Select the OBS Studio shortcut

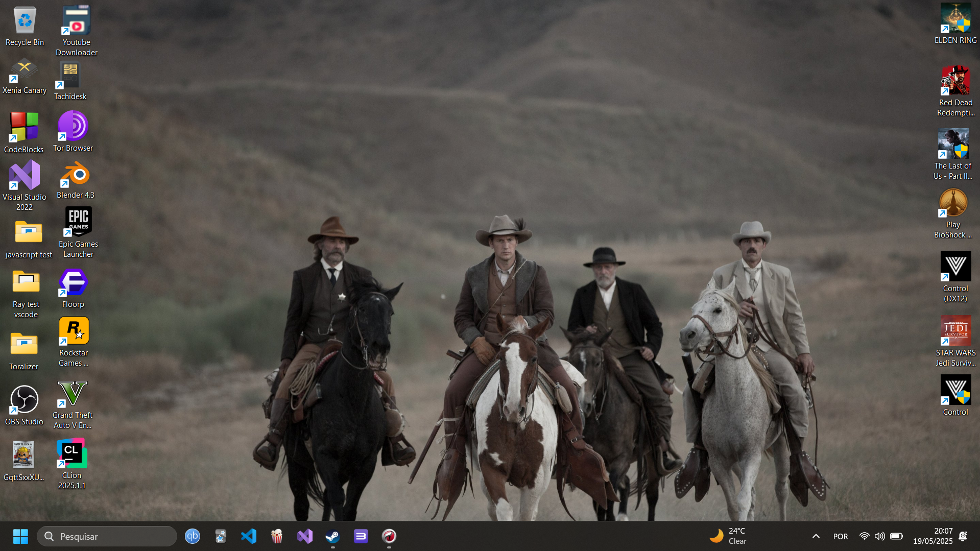24,405
